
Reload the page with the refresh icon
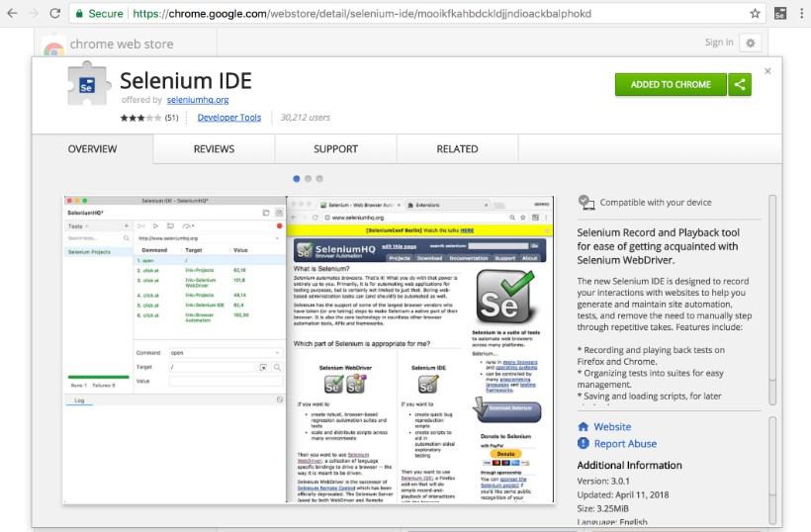(x=54, y=13)
